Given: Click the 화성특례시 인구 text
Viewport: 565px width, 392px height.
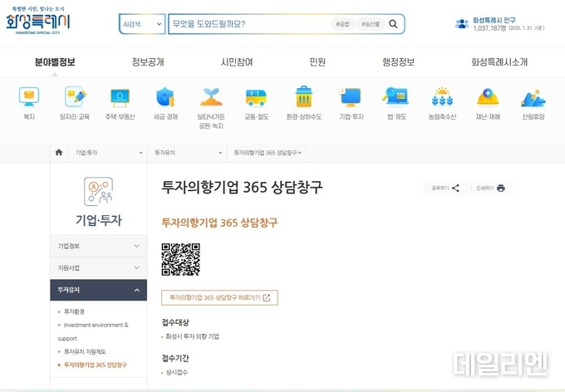Looking at the screenshot, I should click(494, 20).
